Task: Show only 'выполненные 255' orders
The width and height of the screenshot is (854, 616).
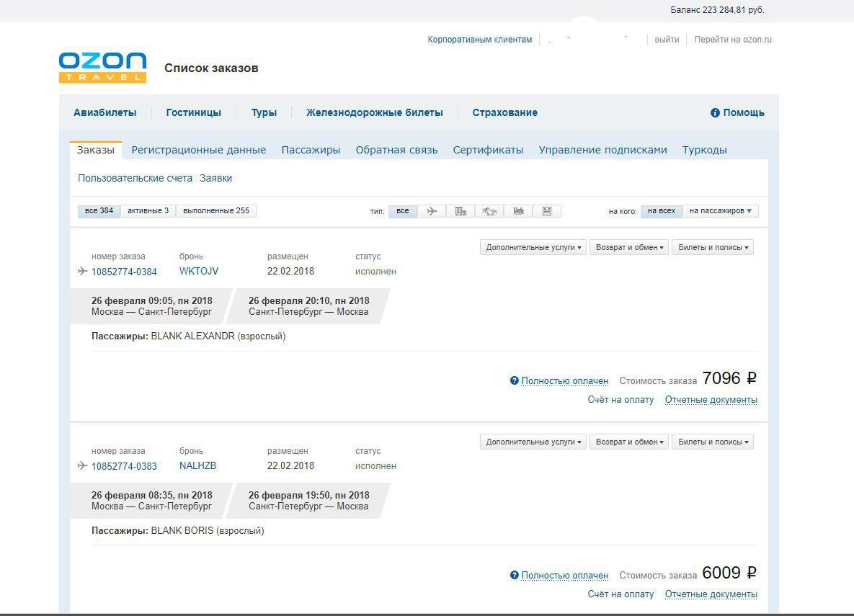Action: point(216,211)
